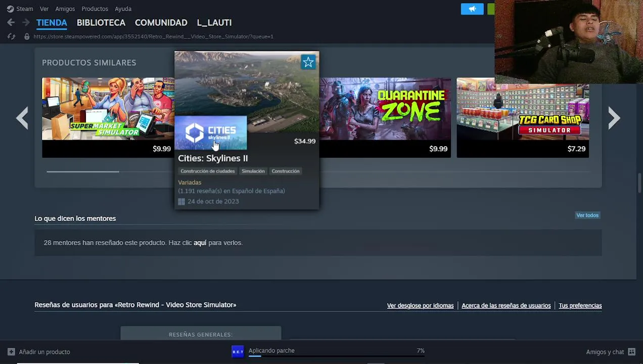The height and width of the screenshot is (364, 643).
Task: Click the PRODUCTOS SIMILARES heading
Action: (89, 63)
